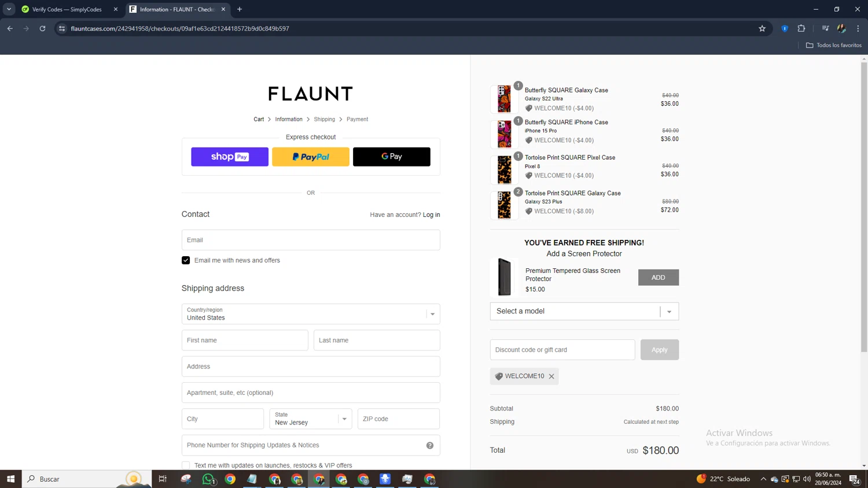Click the City field
This screenshot has width=868, height=488.
223,419
